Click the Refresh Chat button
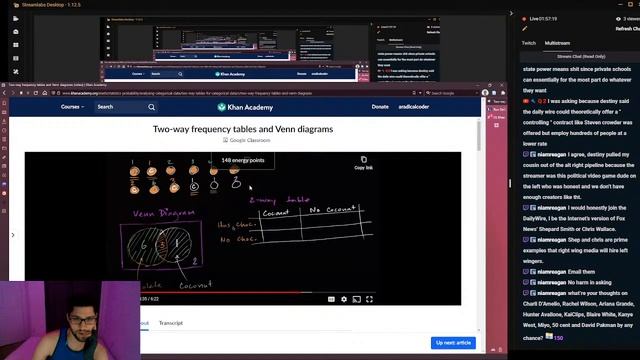Viewport: 640px width, 360px height. 628,29
